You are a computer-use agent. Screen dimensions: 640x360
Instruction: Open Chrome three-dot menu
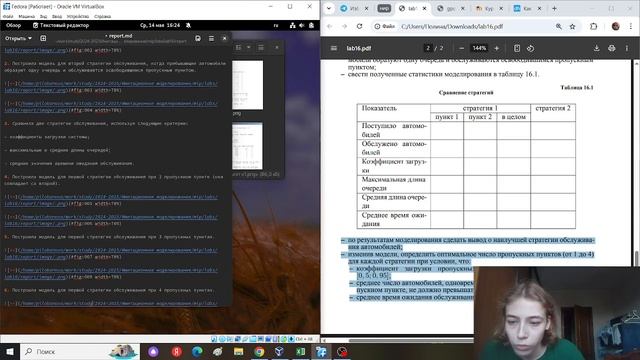point(631,26)
